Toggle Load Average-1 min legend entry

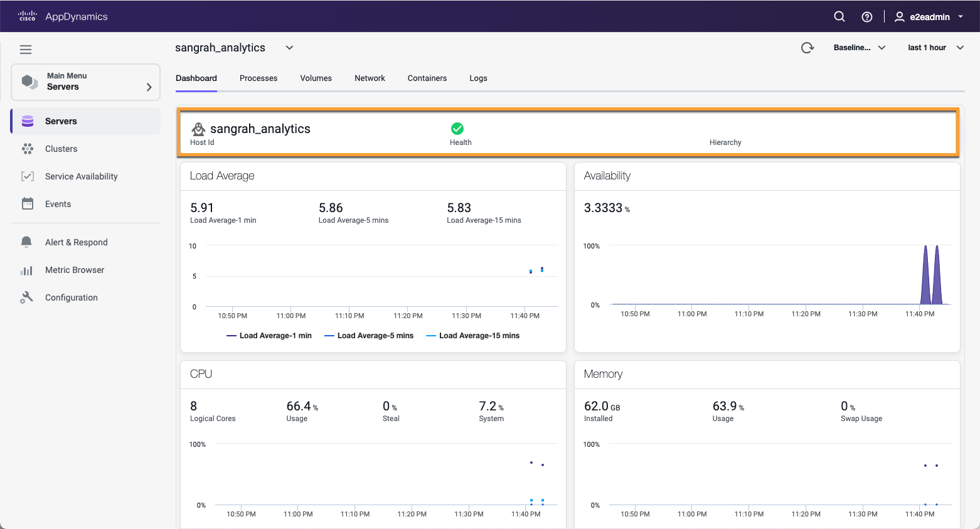pos(269,336)
